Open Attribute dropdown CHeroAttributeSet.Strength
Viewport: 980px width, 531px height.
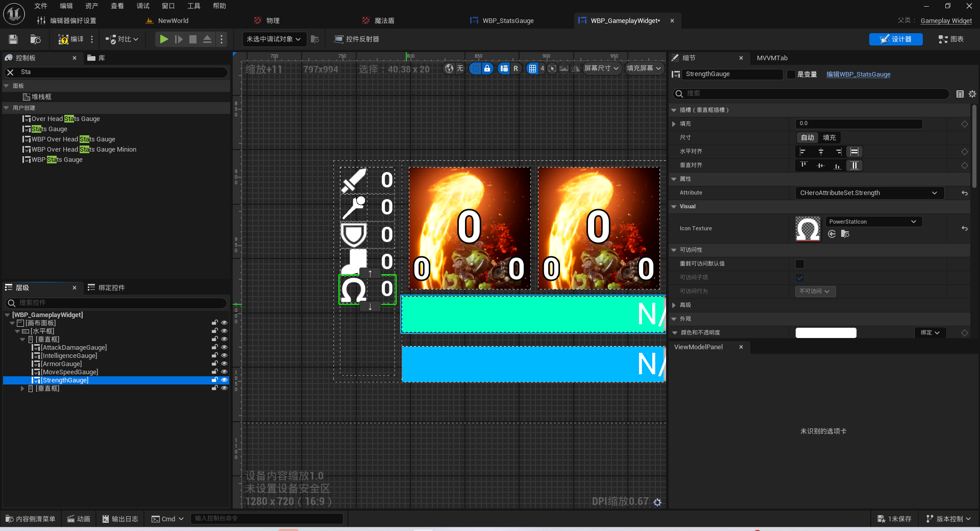[x=869, y=193]
